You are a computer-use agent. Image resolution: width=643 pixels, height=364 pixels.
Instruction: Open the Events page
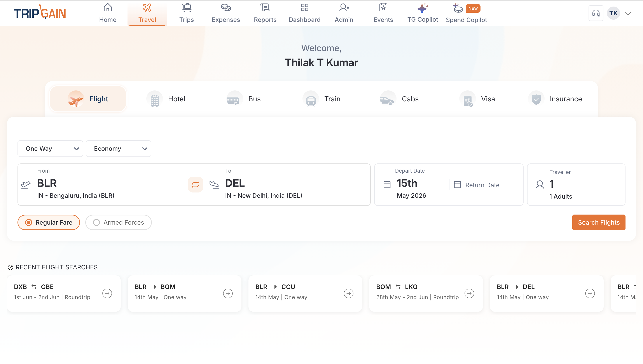click(x=383, y=13)
